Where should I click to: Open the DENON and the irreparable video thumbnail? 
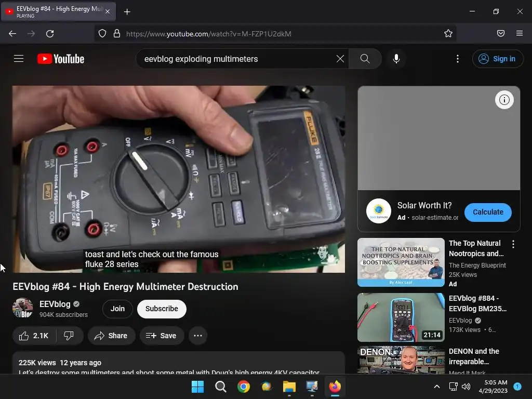coord(401,360)
